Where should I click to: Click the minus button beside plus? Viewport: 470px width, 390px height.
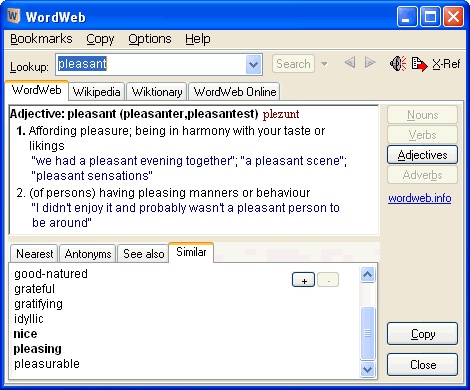[x=328, y=280]
